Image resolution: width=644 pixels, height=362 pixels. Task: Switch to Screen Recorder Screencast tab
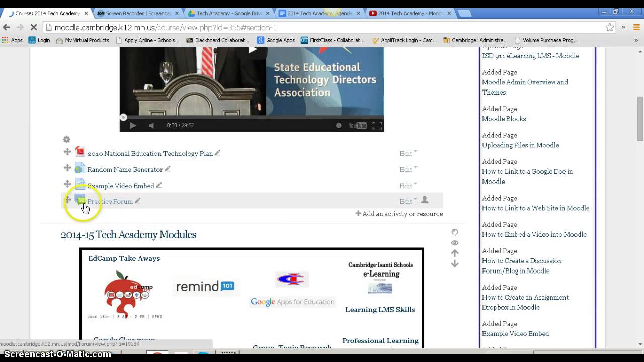coord(137,13)
